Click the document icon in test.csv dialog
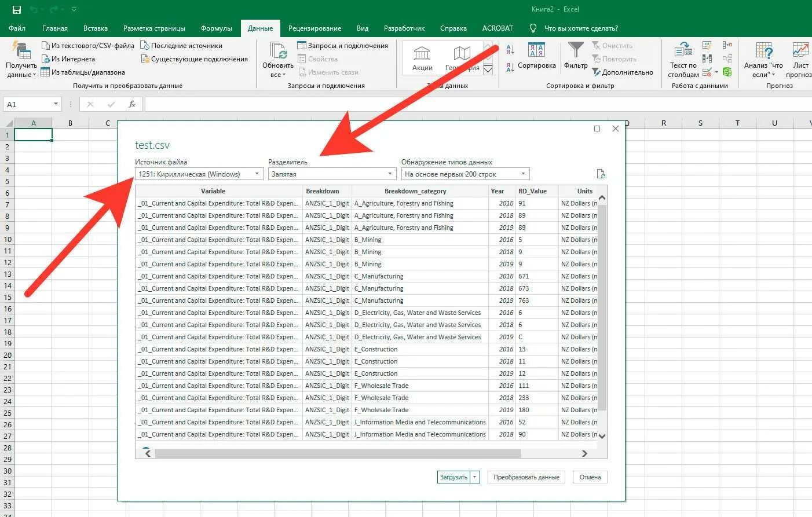 coord(601,174)
